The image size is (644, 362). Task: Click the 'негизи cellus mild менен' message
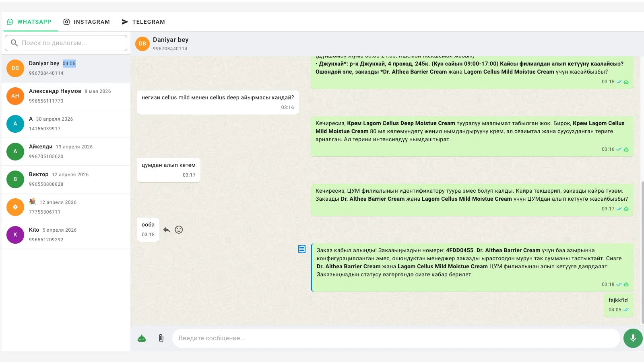point(218,103)
